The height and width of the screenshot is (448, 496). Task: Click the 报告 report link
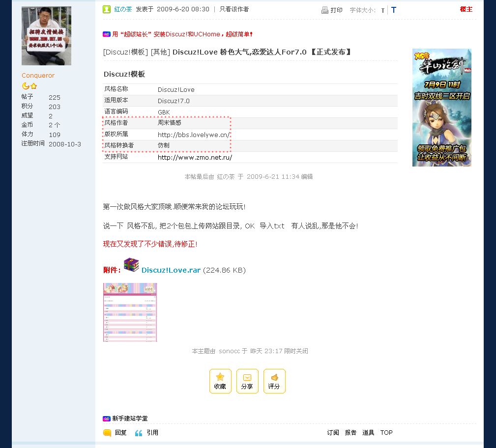click(x=350, y=433)
